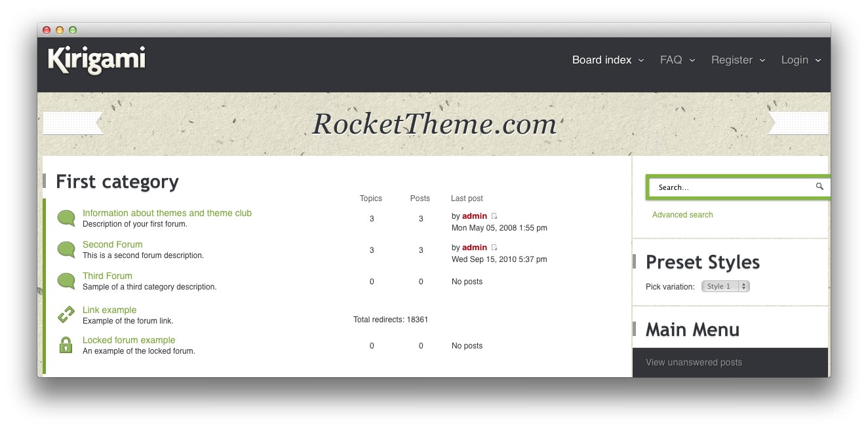This screenshot has width=868, height=429.
Task: Click the green zoom button in the window title bar
Action: click(73, 30)
